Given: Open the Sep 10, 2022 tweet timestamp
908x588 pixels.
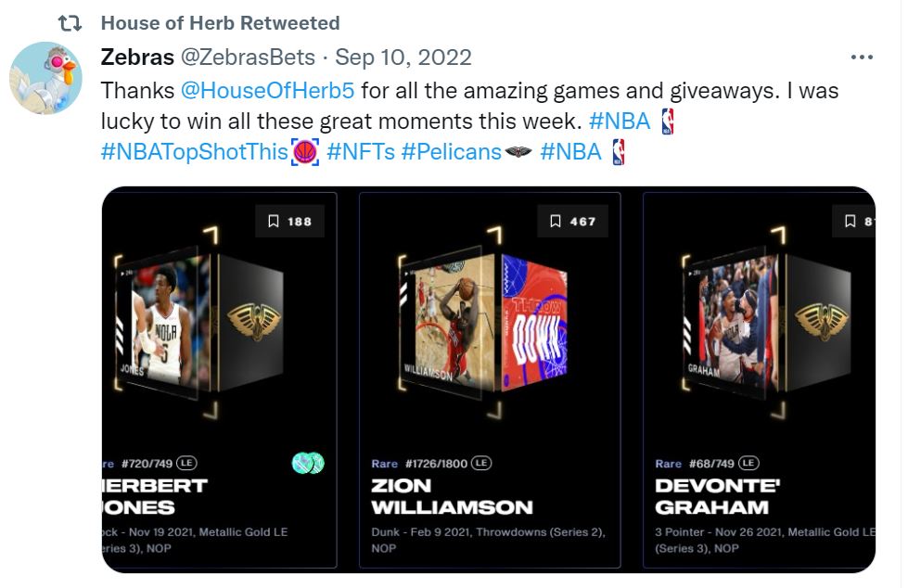Looking at the screenshot, I should (x=403, y=58).
